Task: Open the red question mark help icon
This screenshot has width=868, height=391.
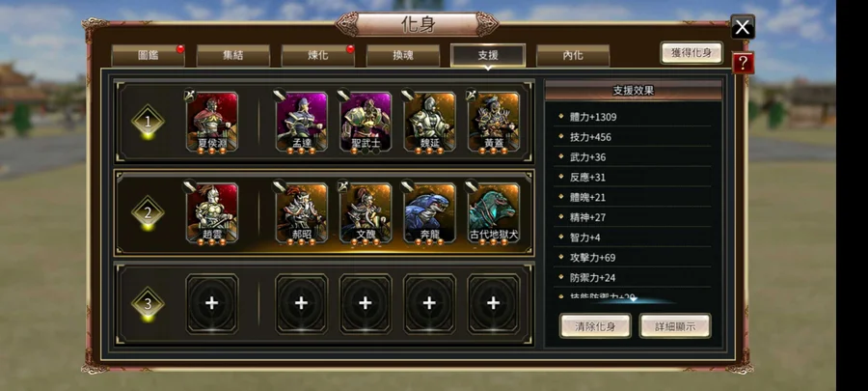Action: point(743,63)
